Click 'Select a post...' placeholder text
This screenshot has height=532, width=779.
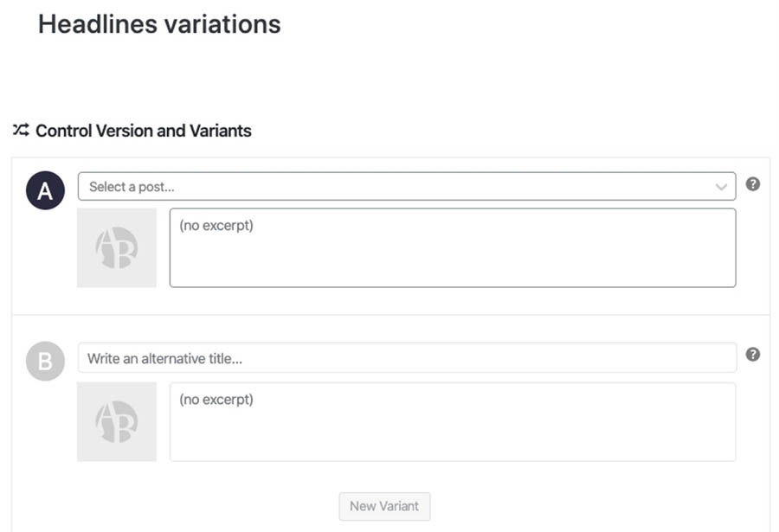pyautogui.click(x=138, y=187)
